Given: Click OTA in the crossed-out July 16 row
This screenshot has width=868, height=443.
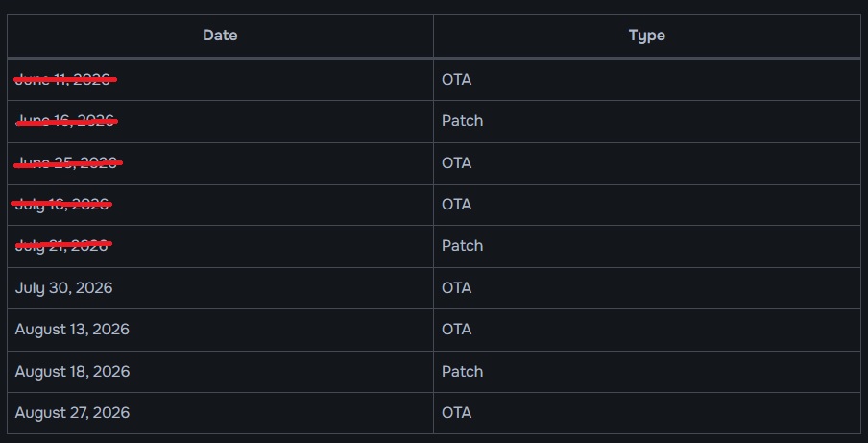Looking at the screenshot, I should pos(457,205).
